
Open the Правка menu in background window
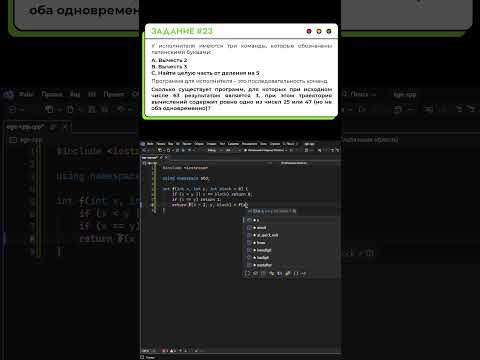tap(52, 94)
